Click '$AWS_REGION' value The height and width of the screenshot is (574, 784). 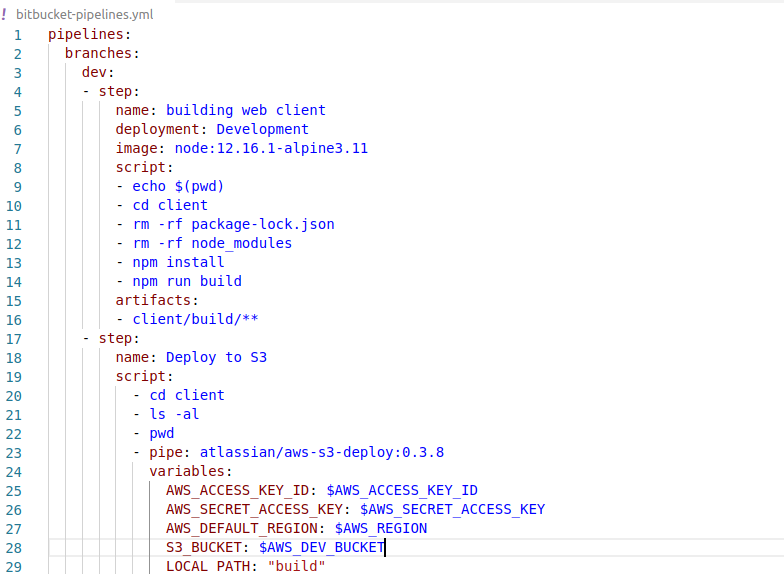click(381, 528)
